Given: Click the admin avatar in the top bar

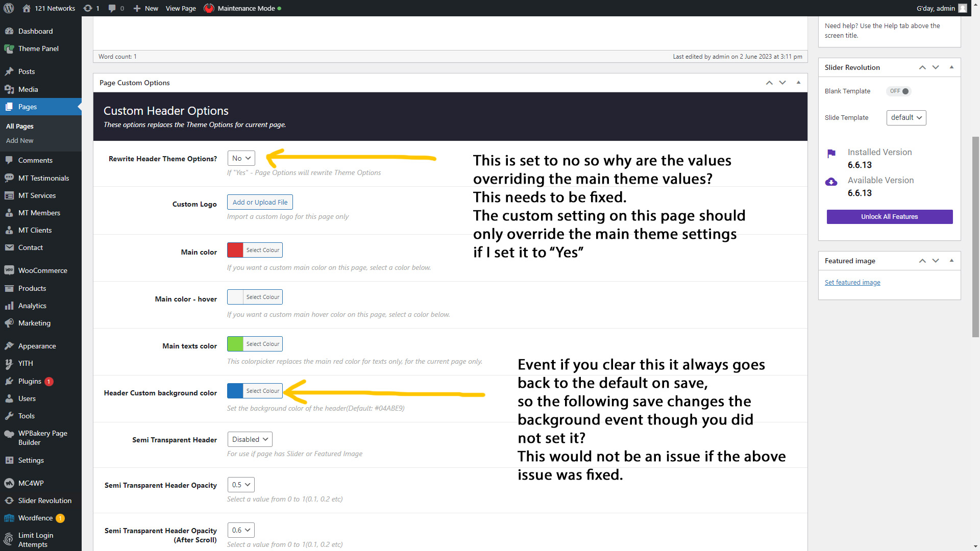Looking at the screenshot, I should tap(963, 8).
